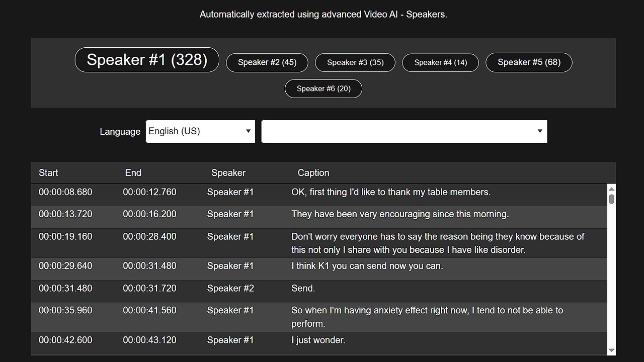Viewport: 644px width, 362px height.
Task: Select the row starting at 00:00:35.960
Action: (x=319, y=317)
